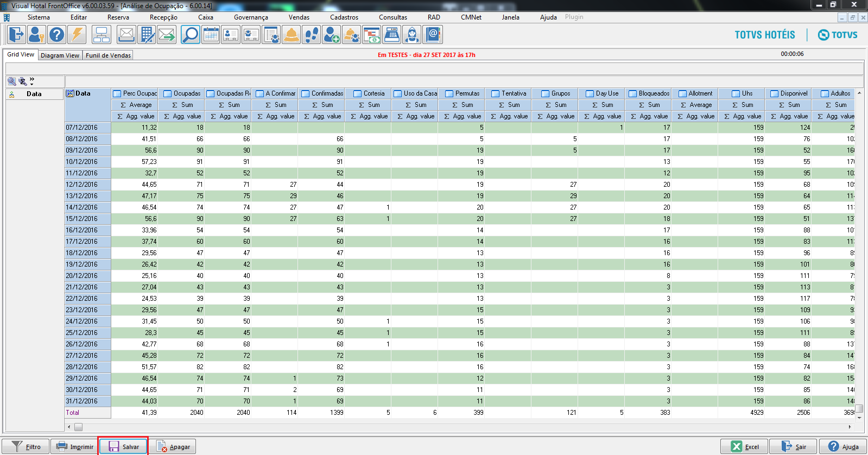This screenshot has width=868, height=455.
Task: Open the user with key toolbar icon
Action: coord(36,35)
